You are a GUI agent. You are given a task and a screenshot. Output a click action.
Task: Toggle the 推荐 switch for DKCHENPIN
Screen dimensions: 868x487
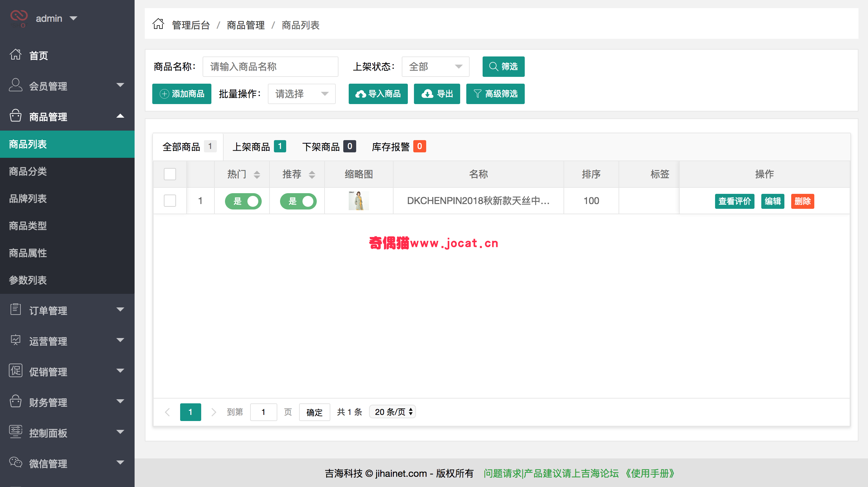(x=298, y=201)
